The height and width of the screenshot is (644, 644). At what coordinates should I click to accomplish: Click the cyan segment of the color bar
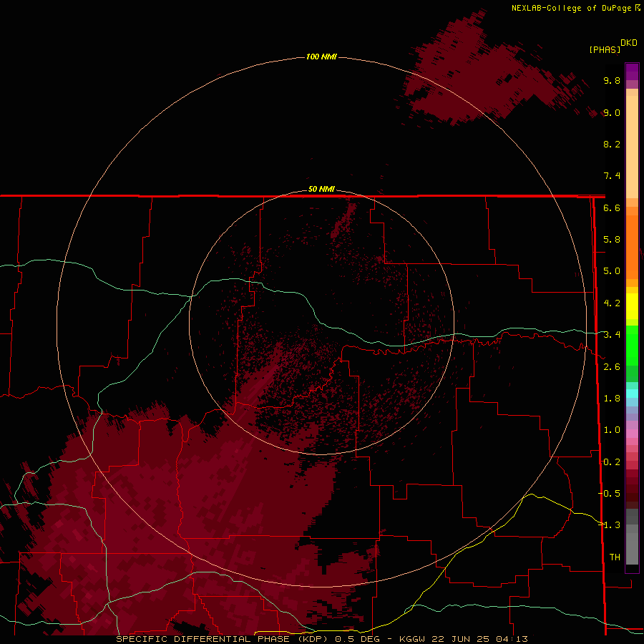pos(632,394)
